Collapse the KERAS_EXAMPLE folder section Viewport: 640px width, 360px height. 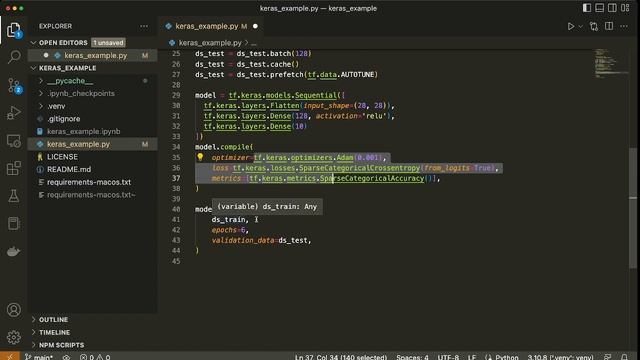[67, 68]
